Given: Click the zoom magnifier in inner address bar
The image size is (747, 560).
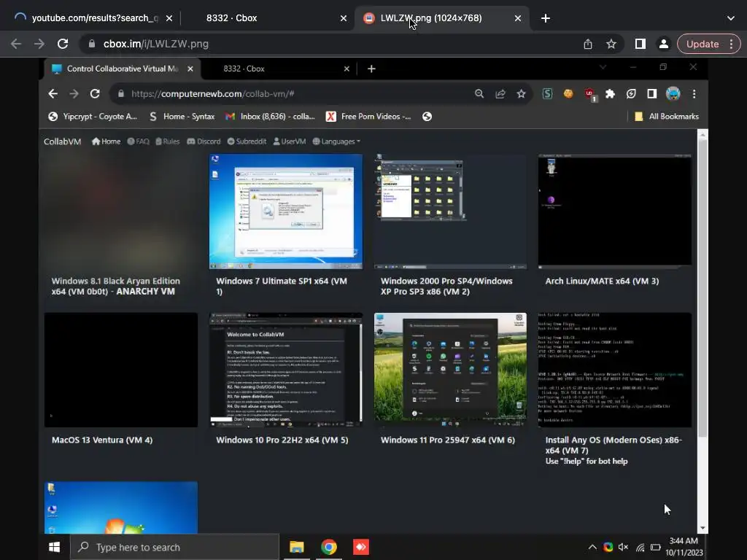Looking at the screenshot, I should point(479,94).
